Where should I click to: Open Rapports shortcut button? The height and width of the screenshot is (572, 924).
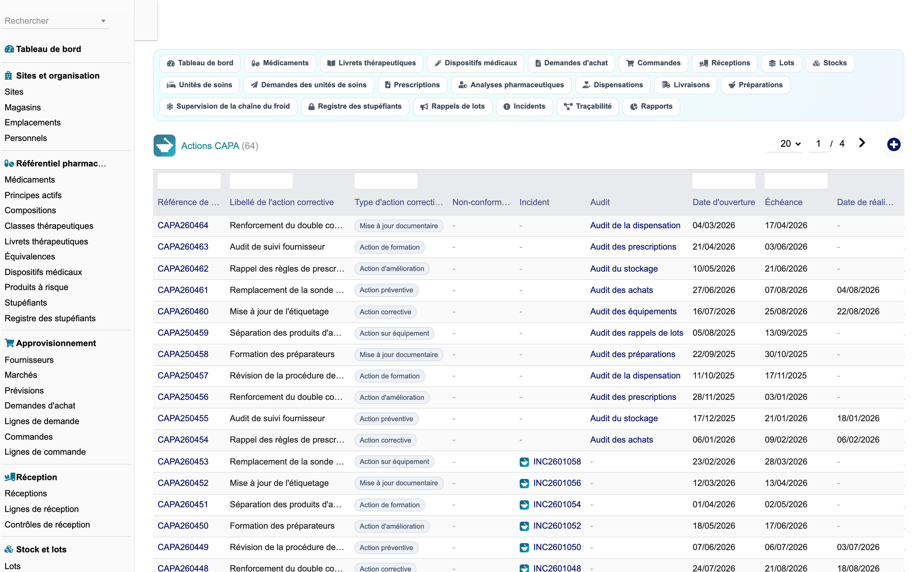click(651, 106)
